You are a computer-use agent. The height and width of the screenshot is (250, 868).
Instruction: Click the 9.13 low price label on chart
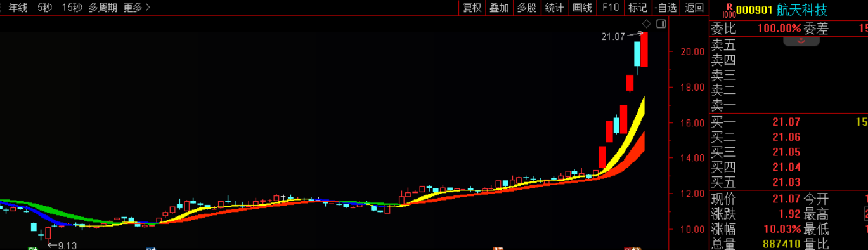[67, 246]
